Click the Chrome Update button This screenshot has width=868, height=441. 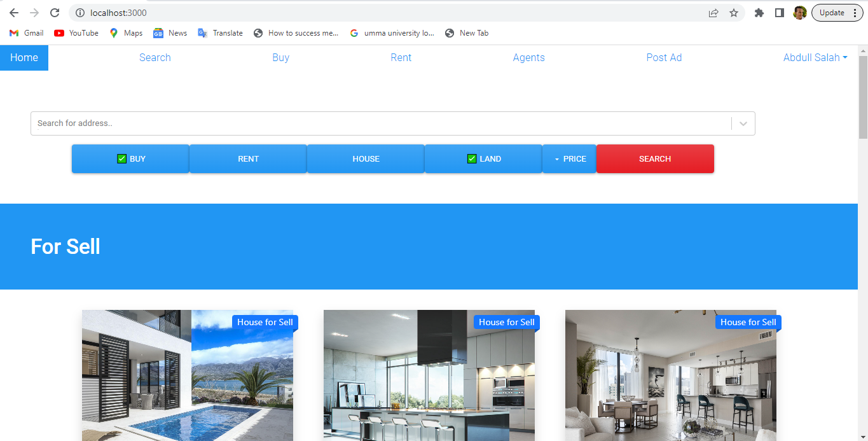point(832,12)
